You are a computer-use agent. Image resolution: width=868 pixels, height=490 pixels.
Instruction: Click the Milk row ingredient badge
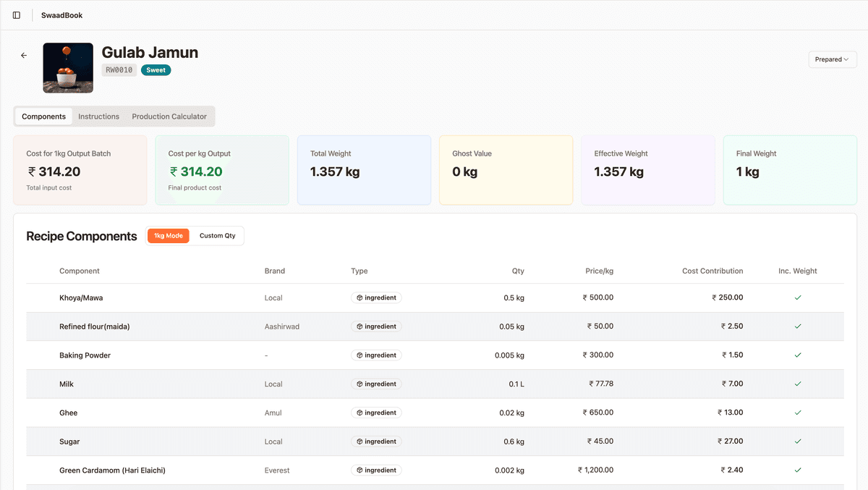(x=376, y=384)
